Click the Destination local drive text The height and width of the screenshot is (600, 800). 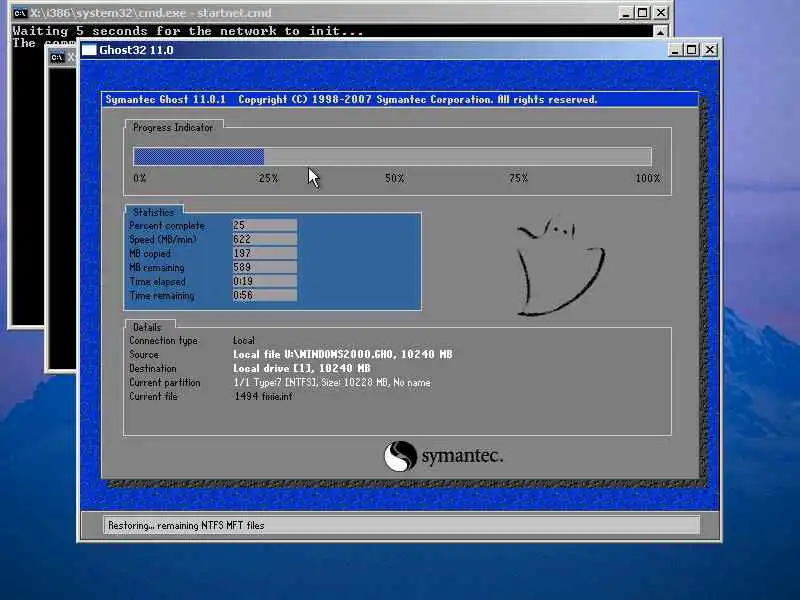click(302, 368)
